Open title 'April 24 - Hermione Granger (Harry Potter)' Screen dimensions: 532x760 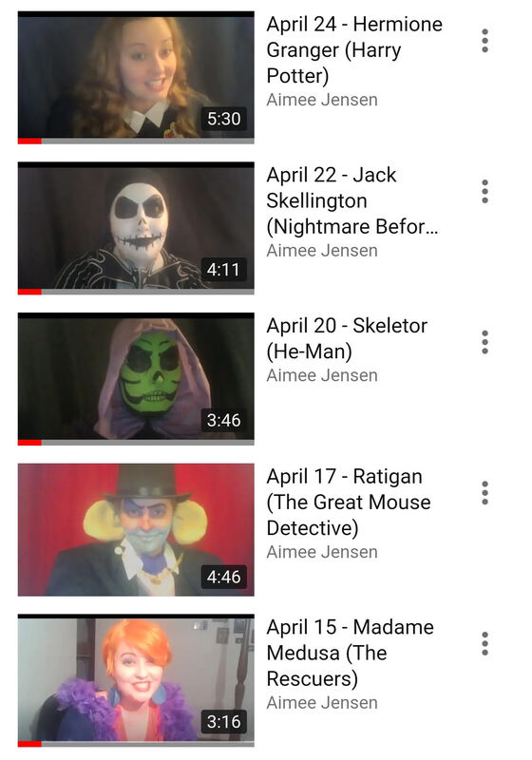pyautogui.click(x=354, y=50)
